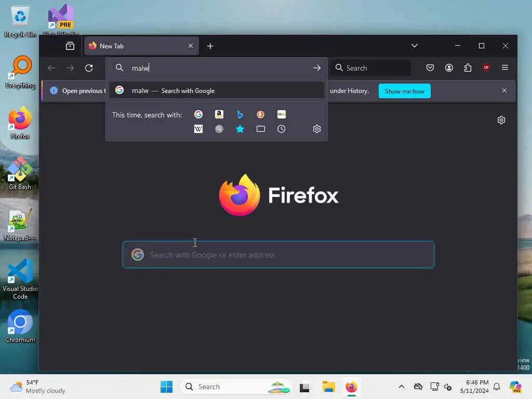
Task: Dismiss the Open previous tabs notification
Action: [504, 90]
